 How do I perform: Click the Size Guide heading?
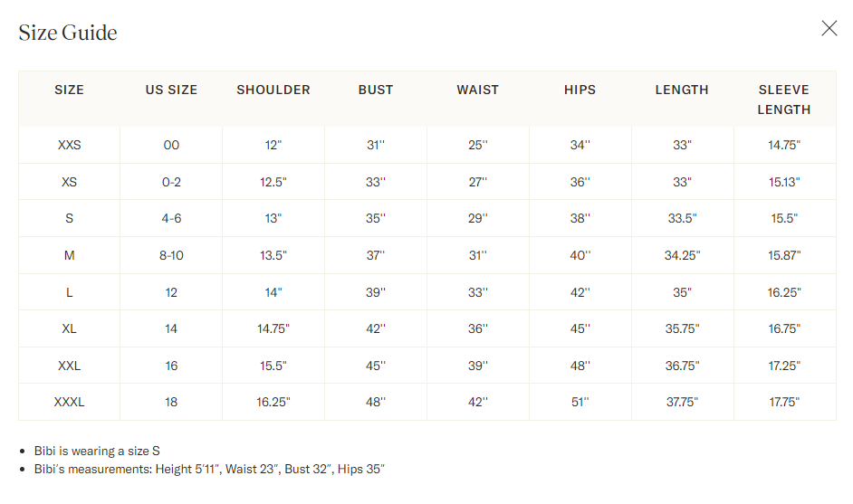click(x=68, y=33)
